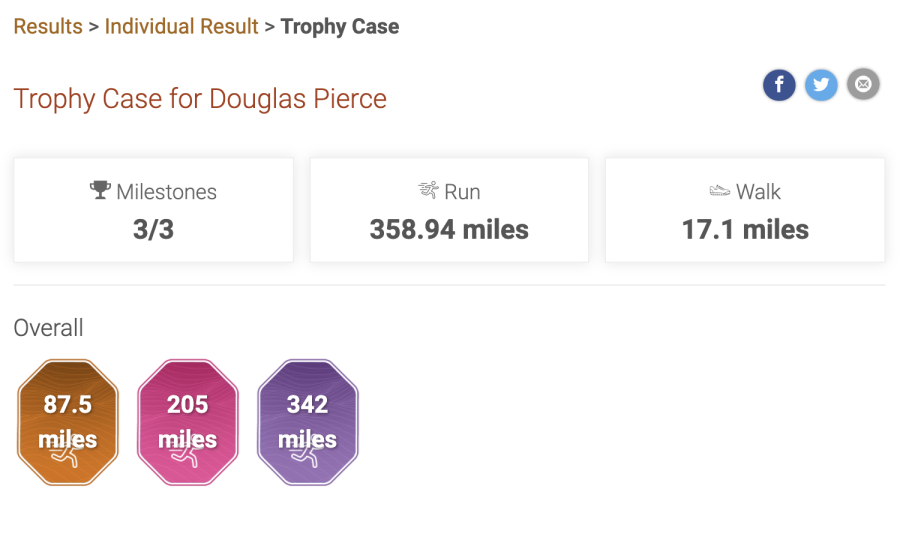Image resolution: width=900 pixels, height=540 pixels.
Task: Open the orange 87.5 miles badge
Action: [68, 422]
